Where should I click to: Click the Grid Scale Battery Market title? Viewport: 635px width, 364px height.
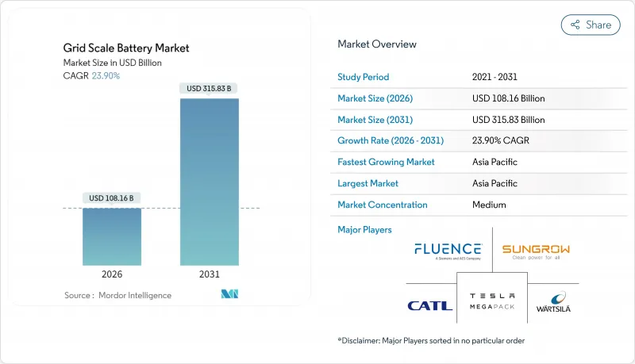pyautogui.click(x=127, y=48)
